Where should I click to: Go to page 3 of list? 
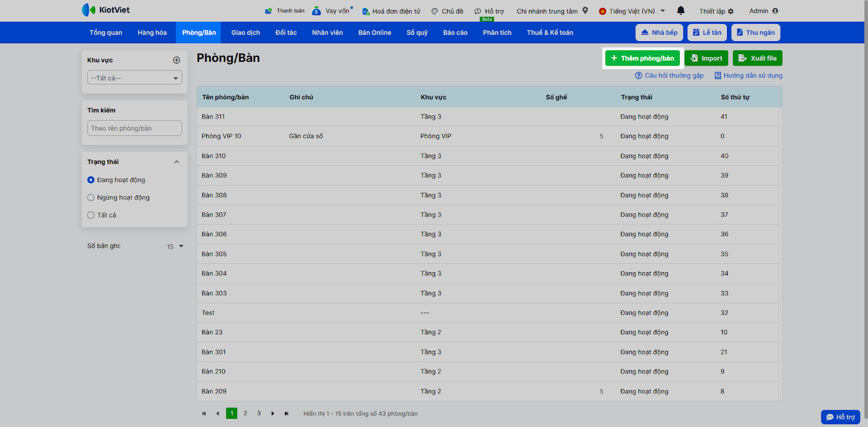tap(259, 413)
